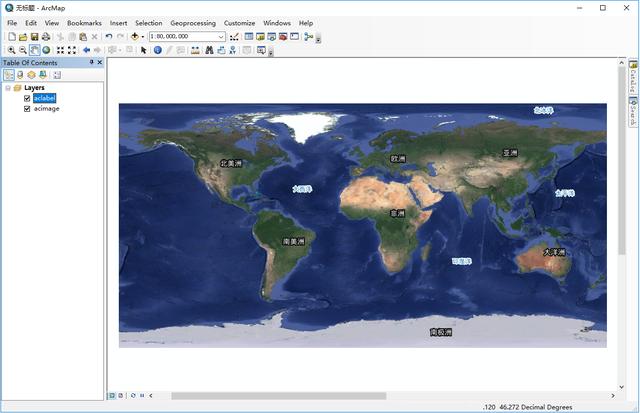The image size is (640, 413).
Task: Choose the Select Elements arrow tool
Action: click(143, 50)
